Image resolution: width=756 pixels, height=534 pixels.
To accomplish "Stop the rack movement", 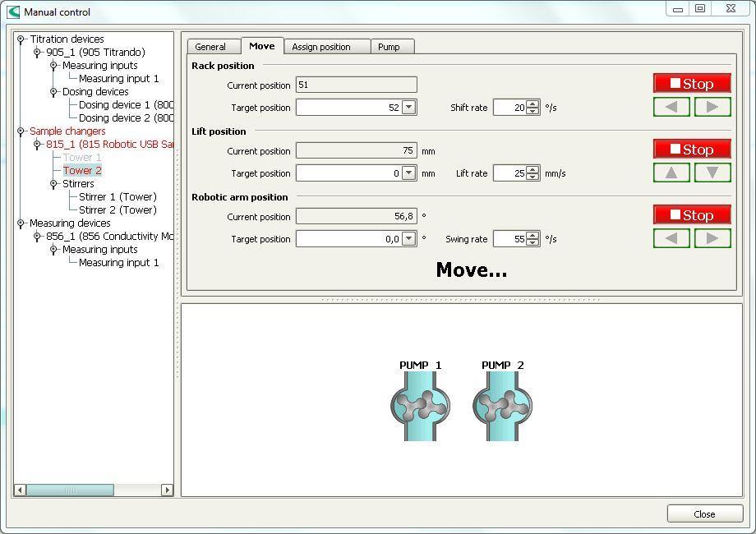I will coord(692,83).
